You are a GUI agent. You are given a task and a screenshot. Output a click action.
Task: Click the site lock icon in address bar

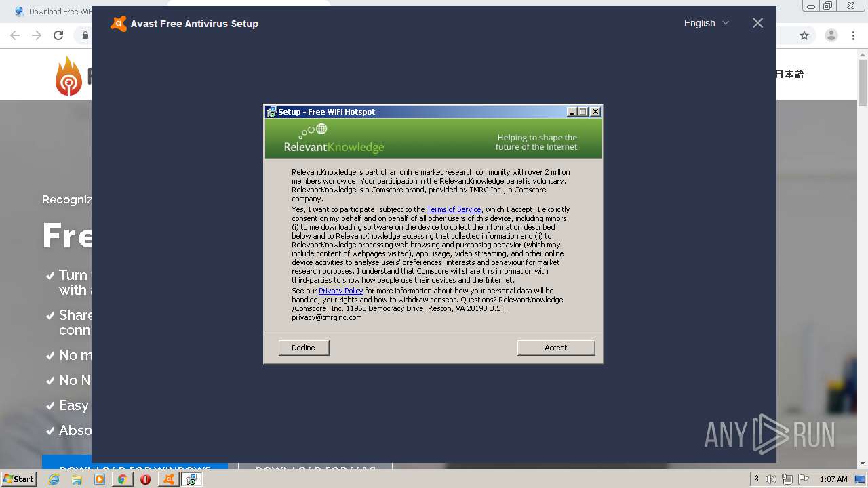tap(85, 35)
